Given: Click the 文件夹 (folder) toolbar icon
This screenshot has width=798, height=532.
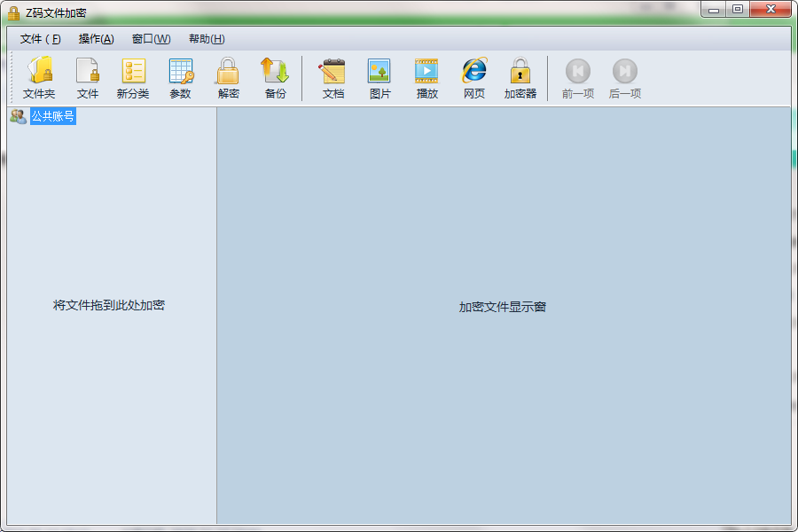Looking at the screenshot, I should [x=39, y=78].
